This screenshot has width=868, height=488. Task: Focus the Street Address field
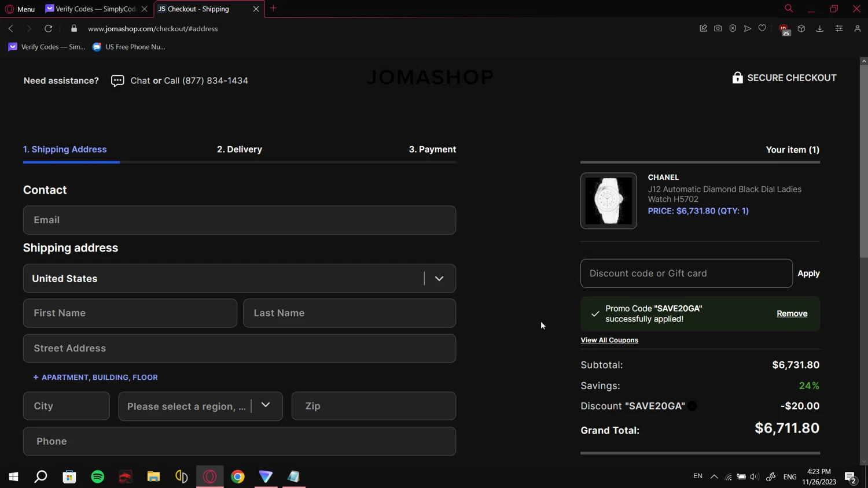point(240,348)
